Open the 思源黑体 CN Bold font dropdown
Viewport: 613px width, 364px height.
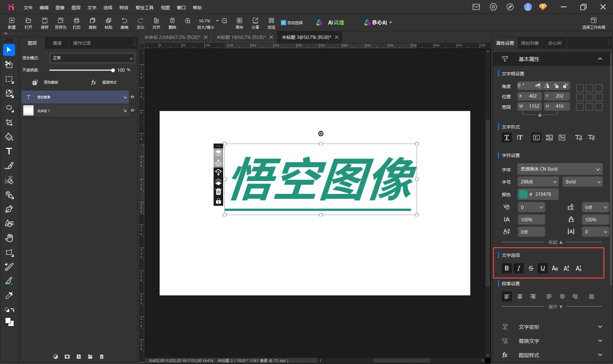coord(560,169)
